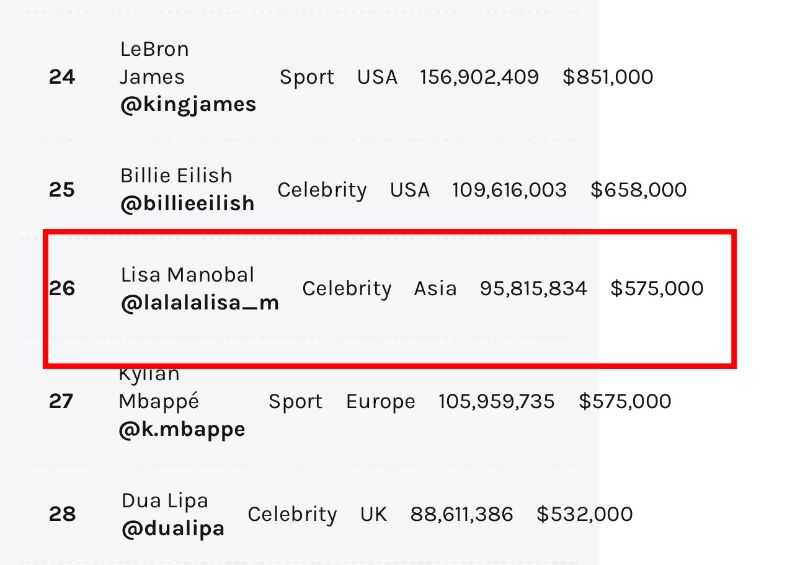Click rank number 26 in highlighted row

[x=62, y=288]
